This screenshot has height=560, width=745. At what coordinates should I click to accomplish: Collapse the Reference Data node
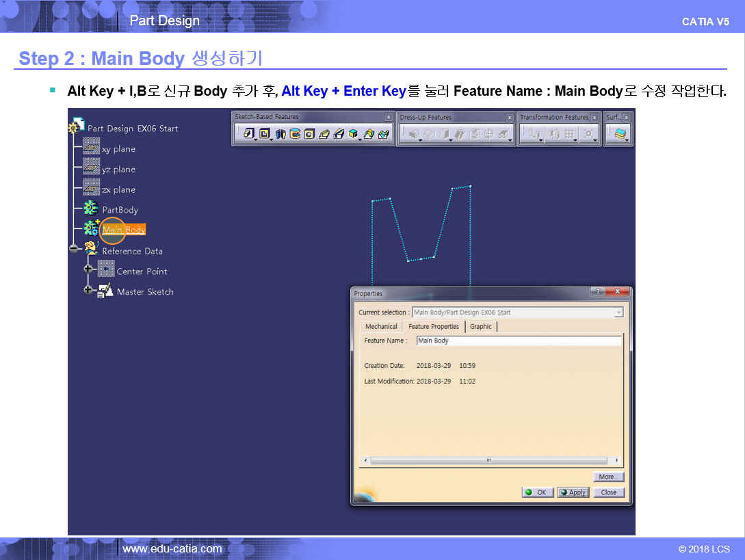[x=73, y=249]
